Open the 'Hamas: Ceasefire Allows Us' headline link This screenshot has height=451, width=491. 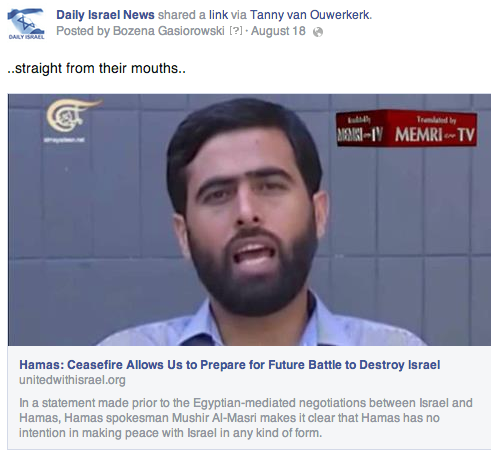coord(230,365)
